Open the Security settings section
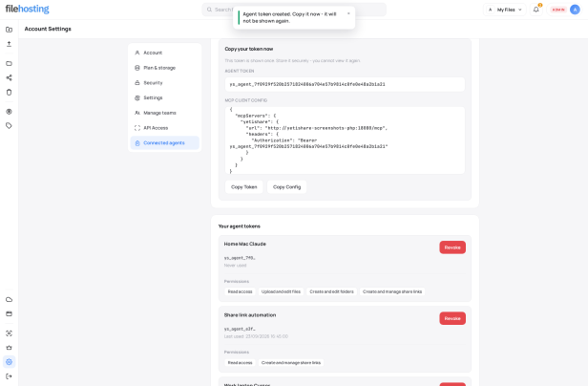This screenshot has width=588, height=386. click(x=164, y=83)
